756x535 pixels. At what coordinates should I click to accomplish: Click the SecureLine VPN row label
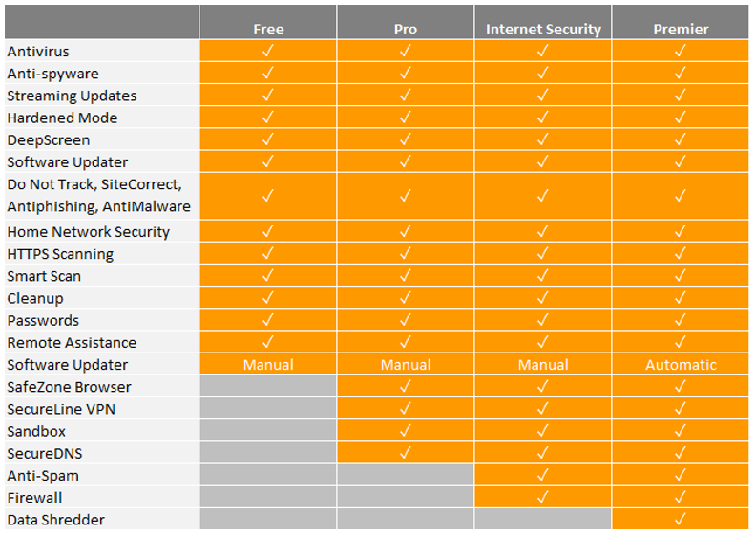tap(61, 409)
